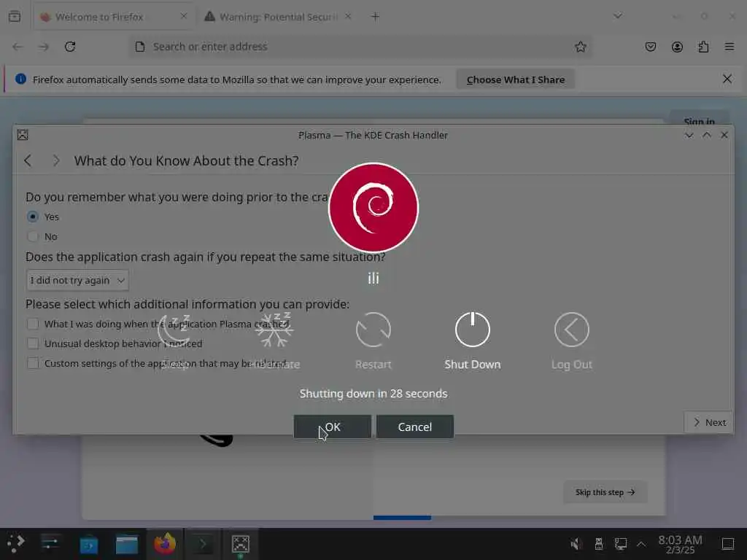Select the Yes radio button

32,217
